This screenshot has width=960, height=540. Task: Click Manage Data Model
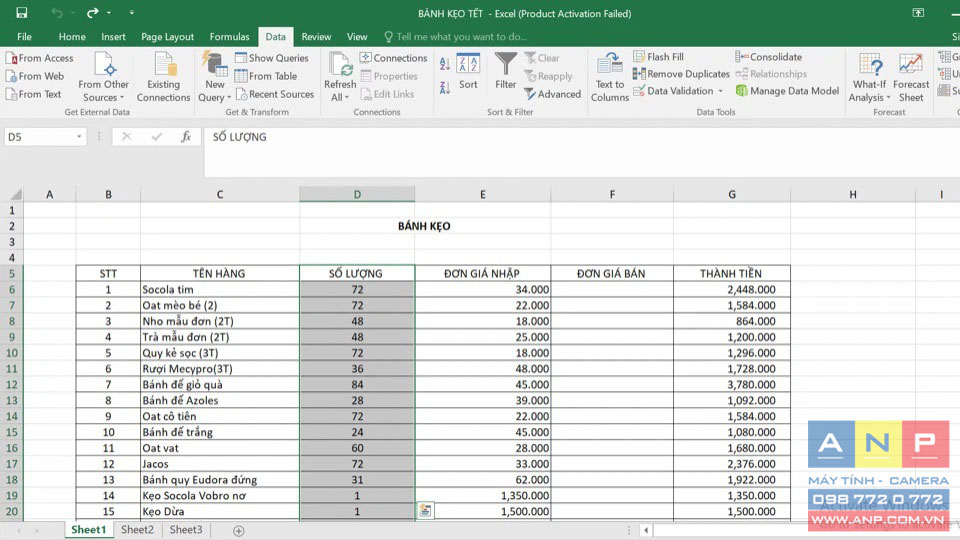[x=787, y=91]
